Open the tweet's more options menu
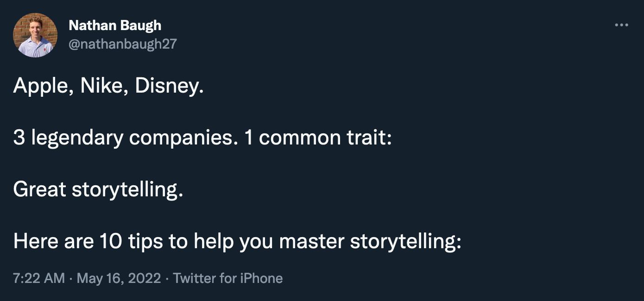644x301 pixels. 621,25
